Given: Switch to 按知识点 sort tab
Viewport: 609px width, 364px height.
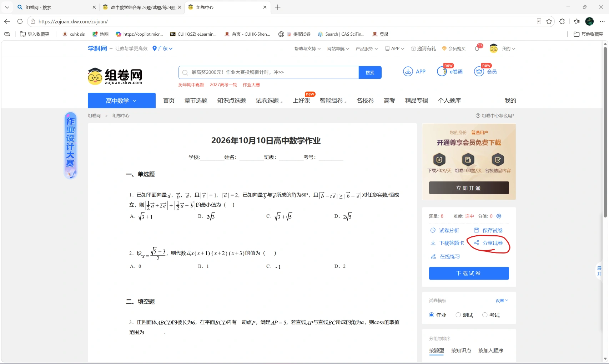Looking at the screenshot, I should point(461,350).
